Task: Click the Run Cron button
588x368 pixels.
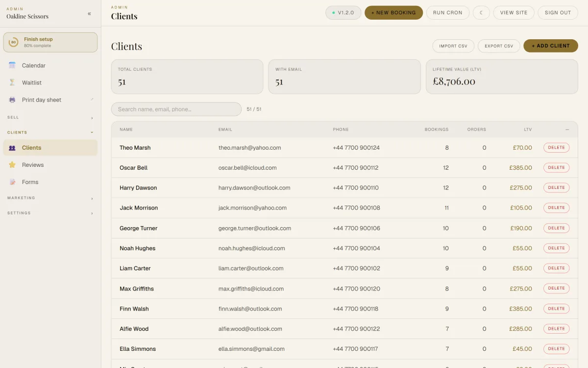Action: [x=448, y=13]
